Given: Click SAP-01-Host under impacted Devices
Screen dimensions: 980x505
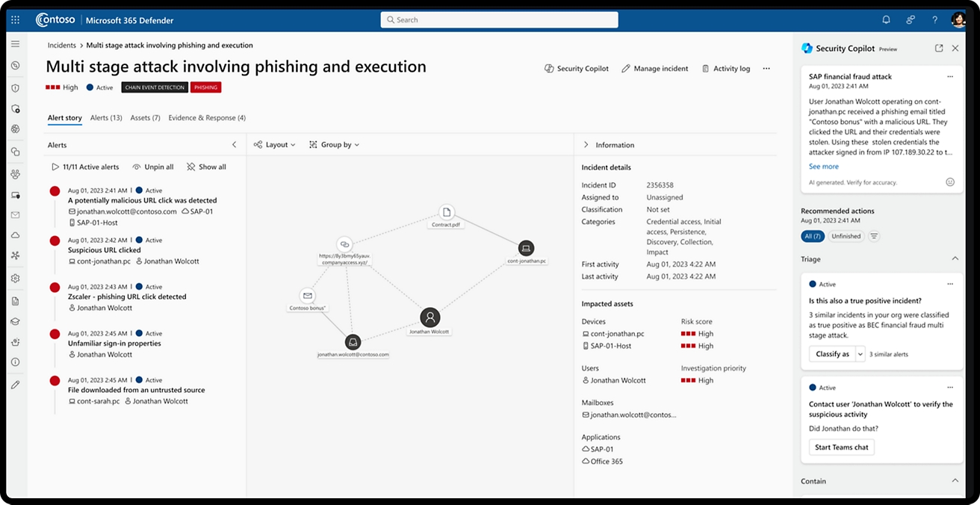Looking at the screenshot, I should 607,346.
